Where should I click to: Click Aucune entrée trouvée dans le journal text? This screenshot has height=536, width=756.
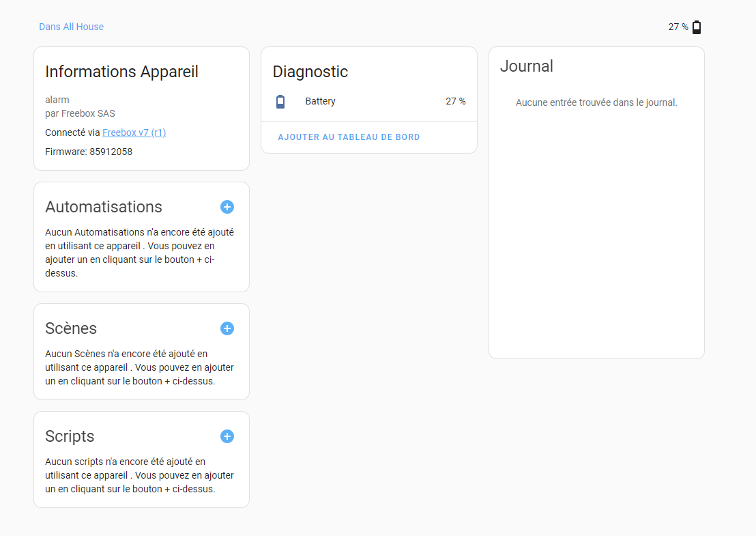(596, 102)
